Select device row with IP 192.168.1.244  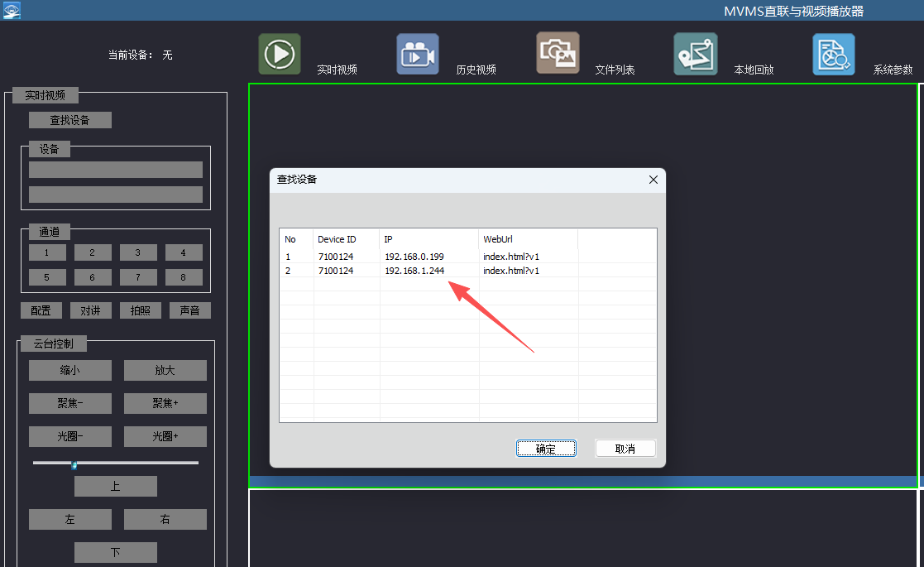click(x=414, y=271)
